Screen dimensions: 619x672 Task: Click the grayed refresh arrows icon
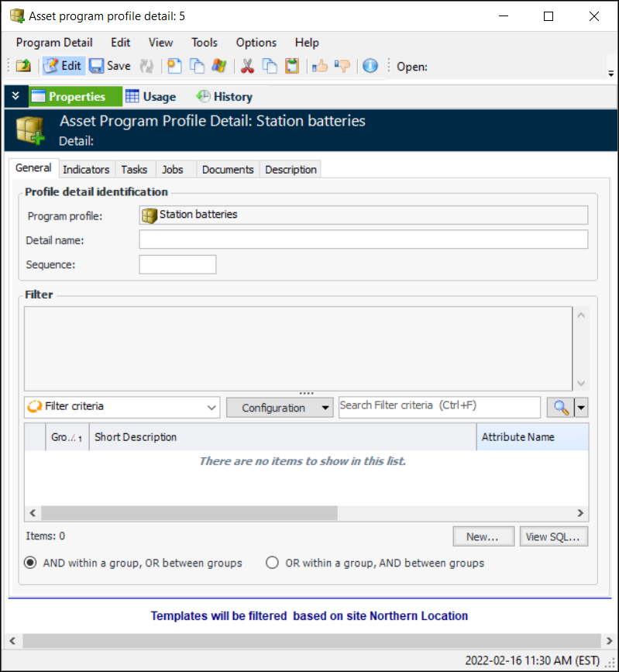[x=147, y=66]
